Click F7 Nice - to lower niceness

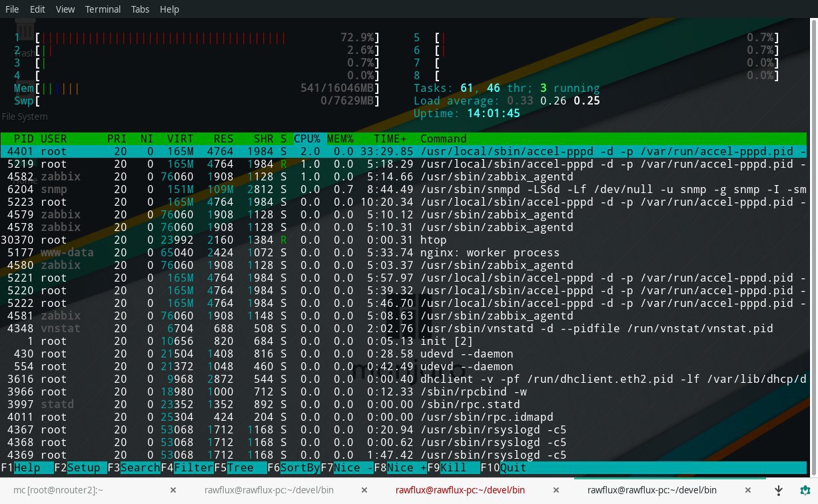[347, 467]
